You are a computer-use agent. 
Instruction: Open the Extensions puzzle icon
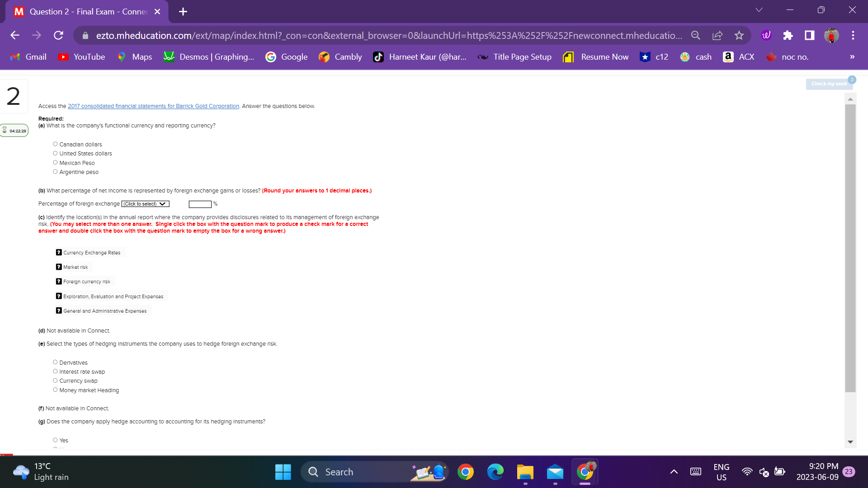(788, 35)
